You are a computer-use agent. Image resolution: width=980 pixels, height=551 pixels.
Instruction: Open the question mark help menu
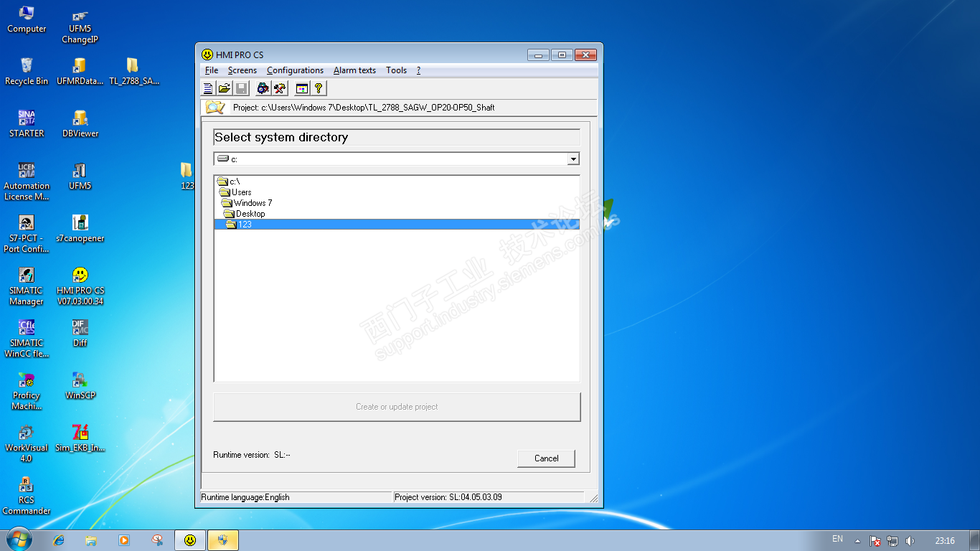click(418, 70)
